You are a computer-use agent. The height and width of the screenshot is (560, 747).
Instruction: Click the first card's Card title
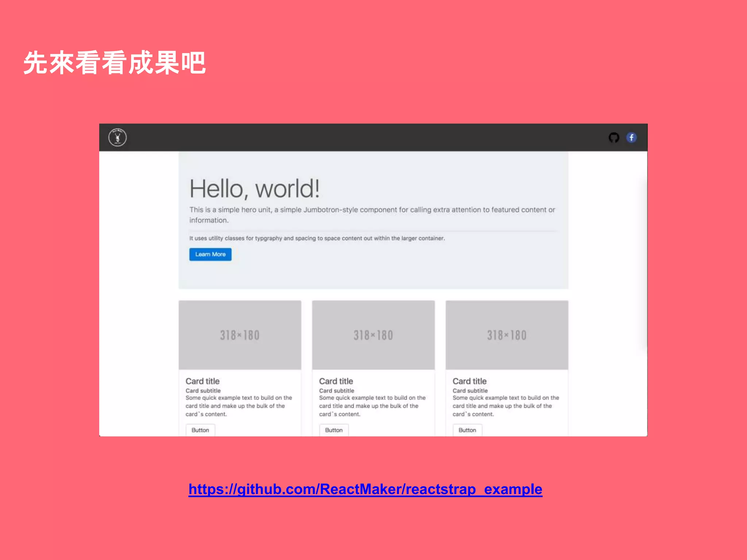click(202, 381)
